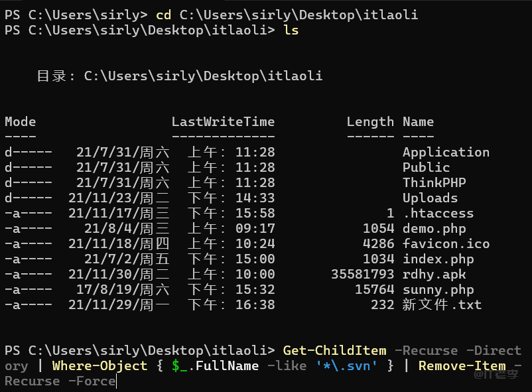Screen dimensions: 532x392
Task: Select the ThinkPHP directory name
Action: [x=434, y=183]
